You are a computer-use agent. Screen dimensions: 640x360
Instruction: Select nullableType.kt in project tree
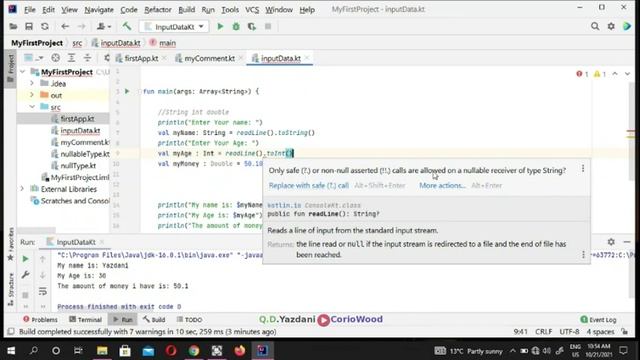click(x=85, y=154)
